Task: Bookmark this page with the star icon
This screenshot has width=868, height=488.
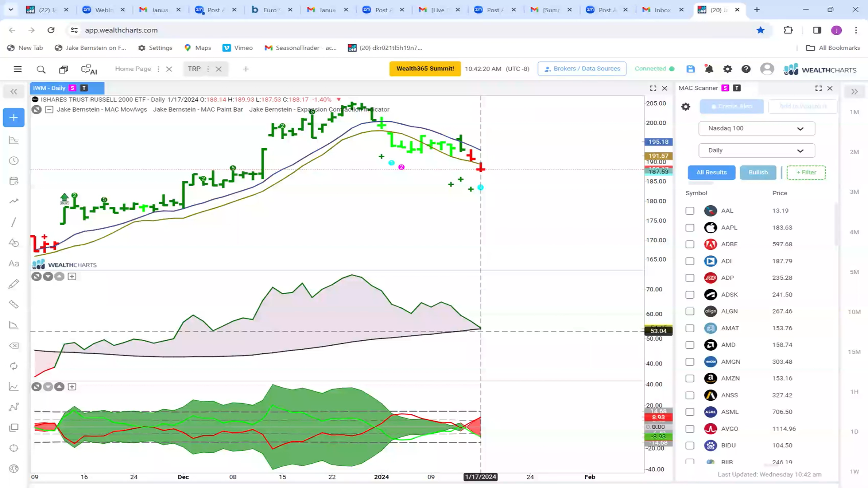Action: pyautogui.click(x=760, y=30)
